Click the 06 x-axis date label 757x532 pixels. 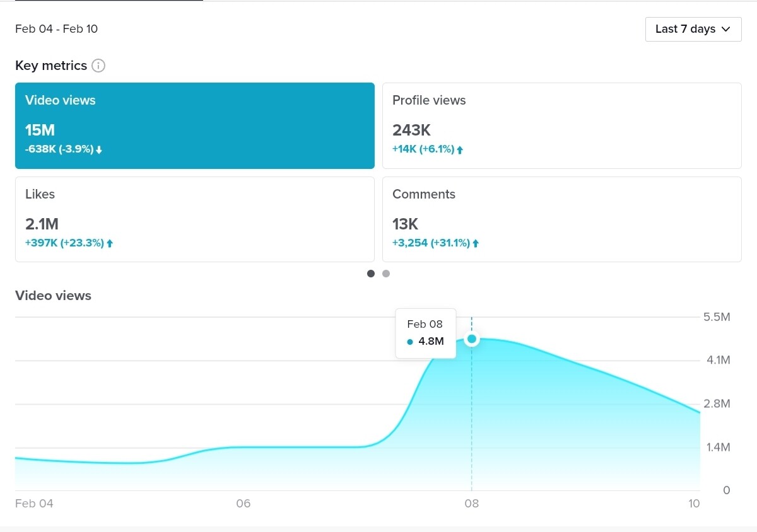click(243, 504)
